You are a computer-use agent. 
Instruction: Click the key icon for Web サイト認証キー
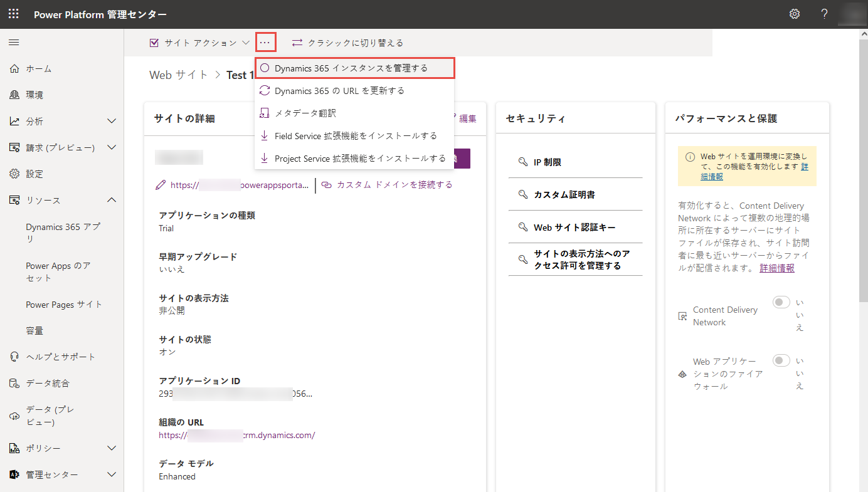pyautogui.click(x=523, y=227)
